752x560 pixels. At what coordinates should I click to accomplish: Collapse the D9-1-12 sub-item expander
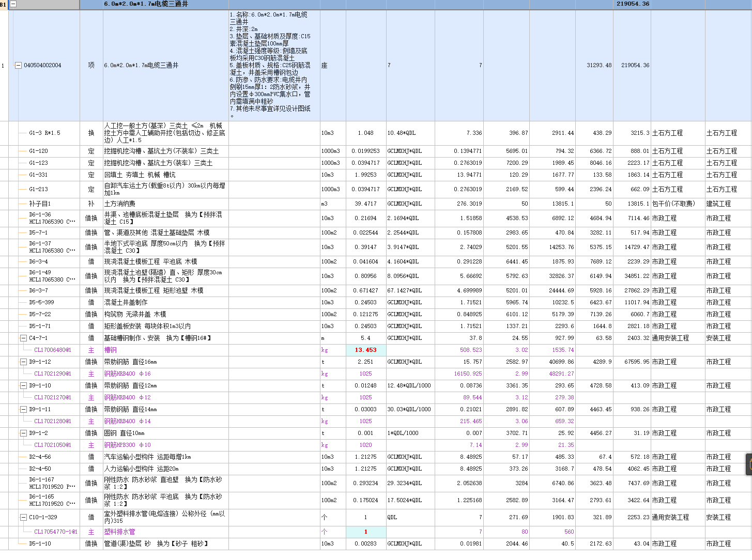[23, 362]
